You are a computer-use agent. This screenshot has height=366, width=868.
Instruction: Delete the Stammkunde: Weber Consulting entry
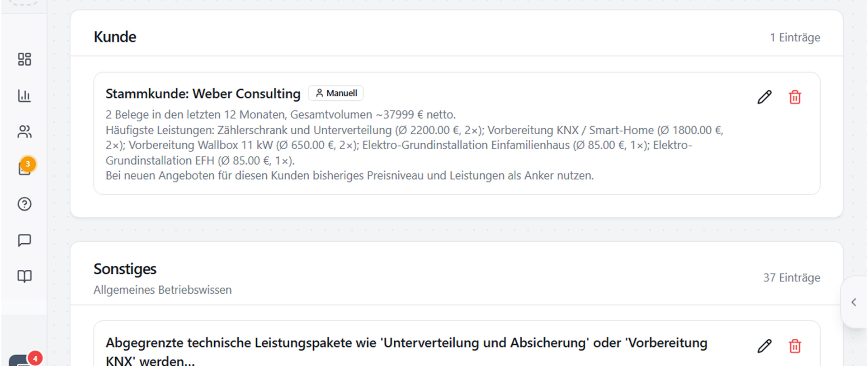click(x=795, y=97)
